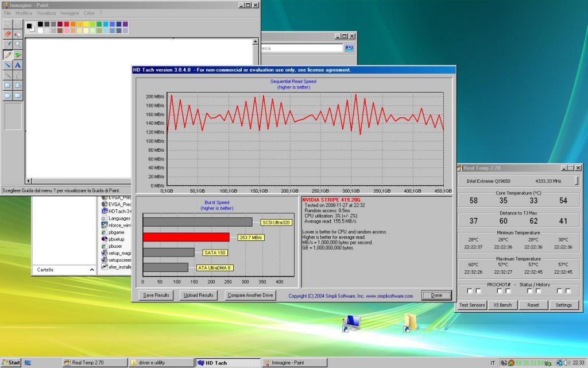Screen dimensions: 588x368
Task: Click the SCSI Ultra320 bar label
Action: coord(276,223)
